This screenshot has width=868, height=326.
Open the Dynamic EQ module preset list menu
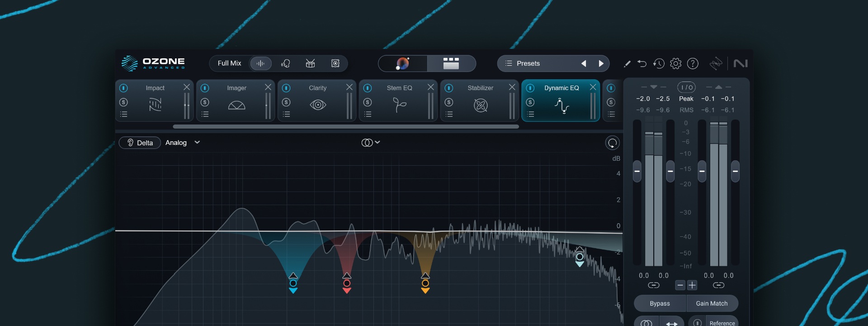(x=530, y=114)
